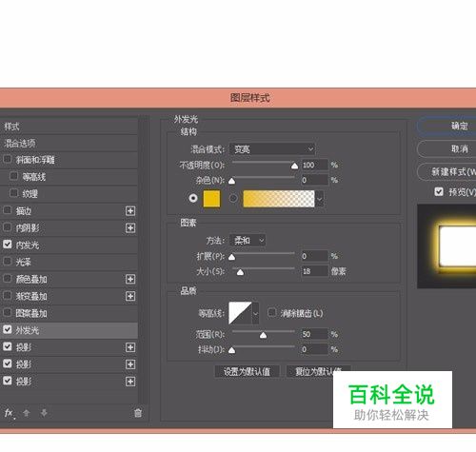Image resolution: width=476 pixels, height=452 pixels.
Task: Click the 设置为默认值 button
Action: [x=247, y=371]
